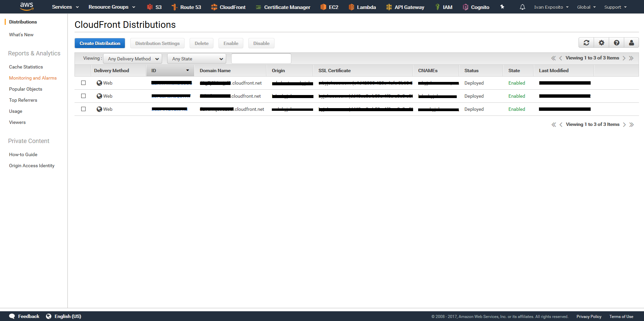Image resolution: width=644 pixels, height=321 pixels.
Task: Open the API Gateway shortcut
Action: click(405, 7)
